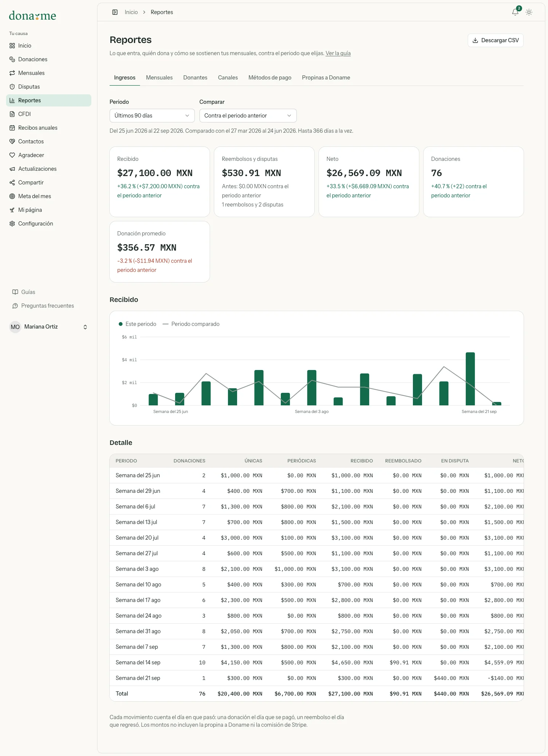Image resolution: width=548 pixels, height=756 pixels.
Task: Click the REEMBOLSADO column header
Action: 403,461
